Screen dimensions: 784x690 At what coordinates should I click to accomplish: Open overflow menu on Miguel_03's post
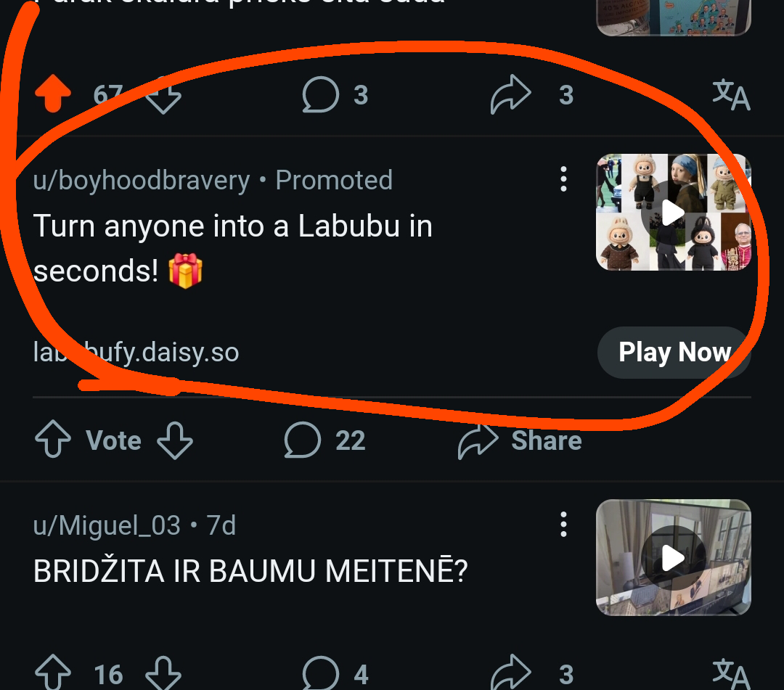click(563, 525)
